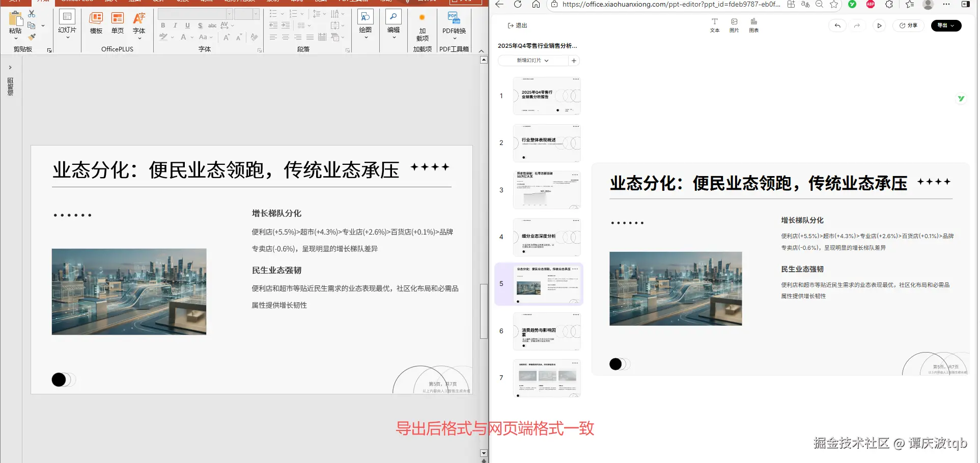Toggle Underline formatting
Viewport: 980px width, 463px height.
(187, 25)
